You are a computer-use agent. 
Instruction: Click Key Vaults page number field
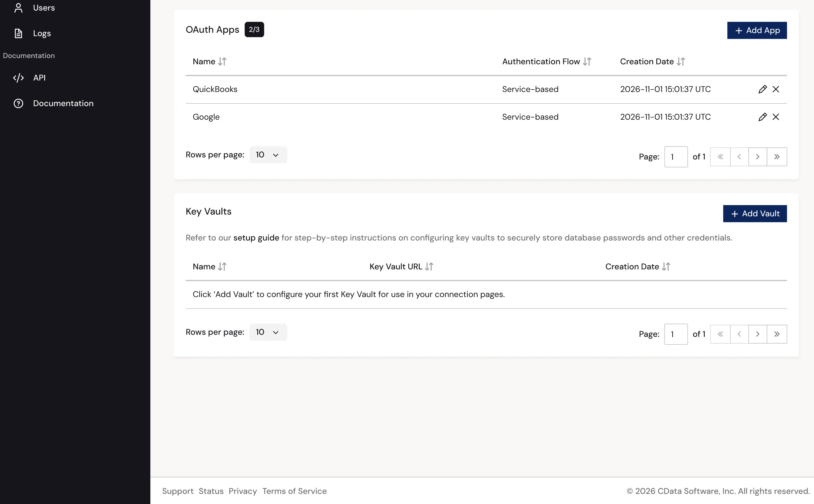[676, 334]
